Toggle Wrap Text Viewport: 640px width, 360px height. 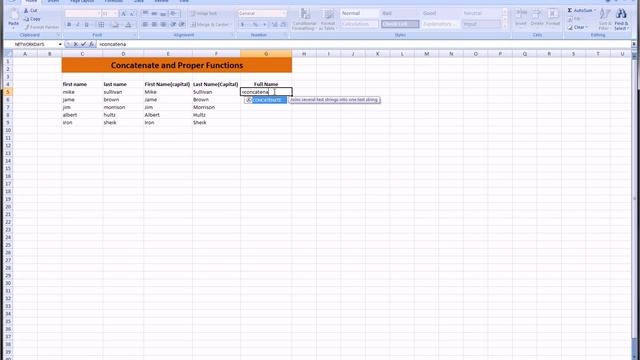tap(204, 14)
